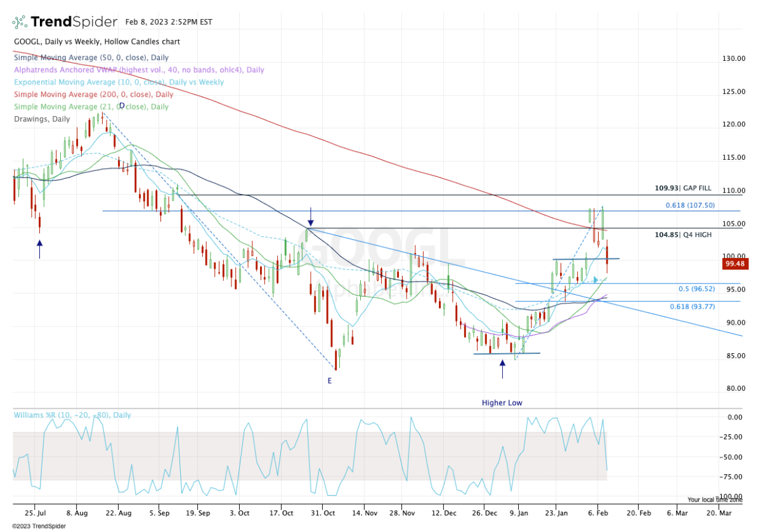The height and width of the screenshot is (532, 761).
Task: Select the Simple Moving Average (21) legend entry
Action: [91, 106]
